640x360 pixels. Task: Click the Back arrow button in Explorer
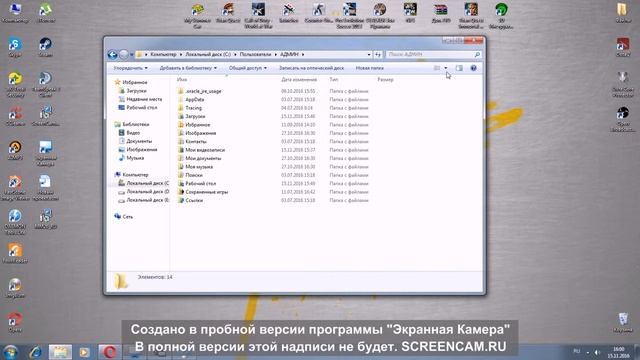pos(113,54)
